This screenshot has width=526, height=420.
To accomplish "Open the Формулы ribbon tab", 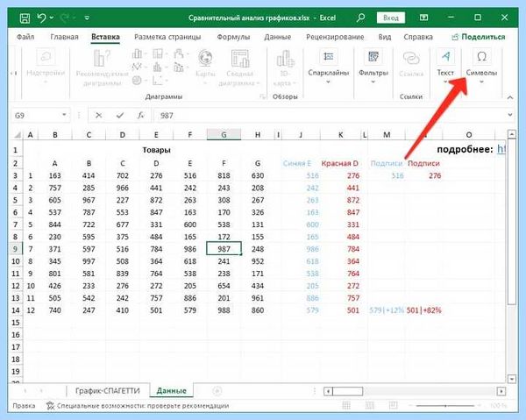I will coord(233,37).
